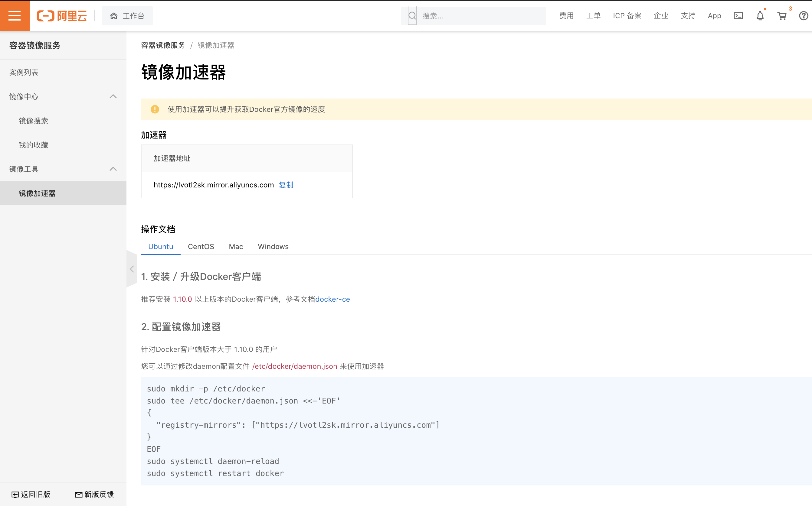Click the search magnifier icon
Viewport: 812px width, 506px height.
412,16
